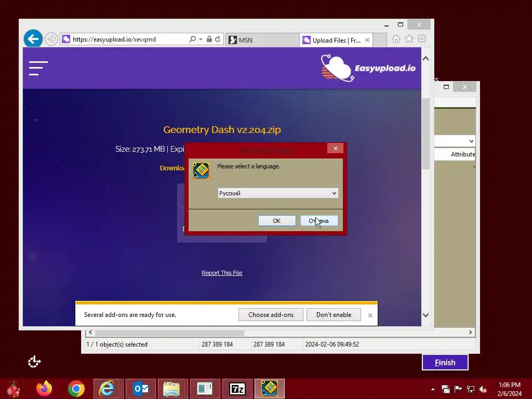
Task: Click the Forward arrow button in browser
Action: click(51, 39)
